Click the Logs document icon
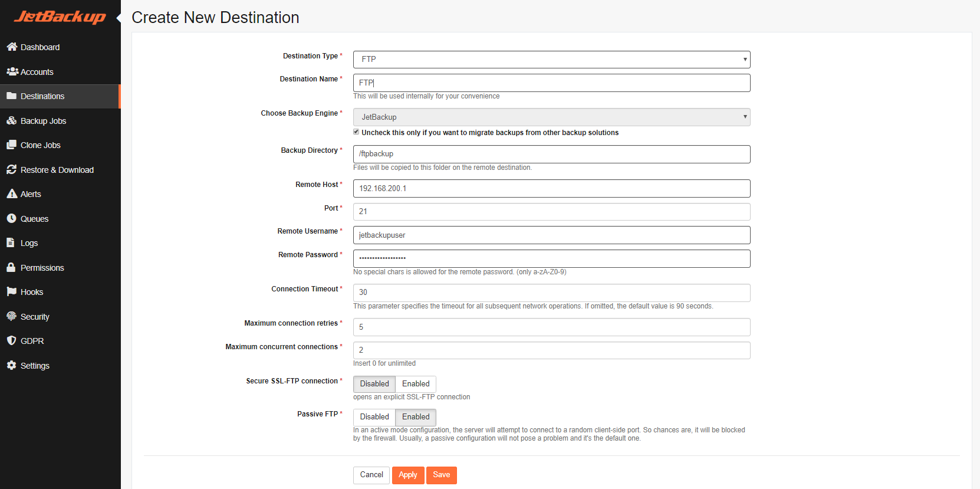 pyautogui.click(x=10, y=242)
